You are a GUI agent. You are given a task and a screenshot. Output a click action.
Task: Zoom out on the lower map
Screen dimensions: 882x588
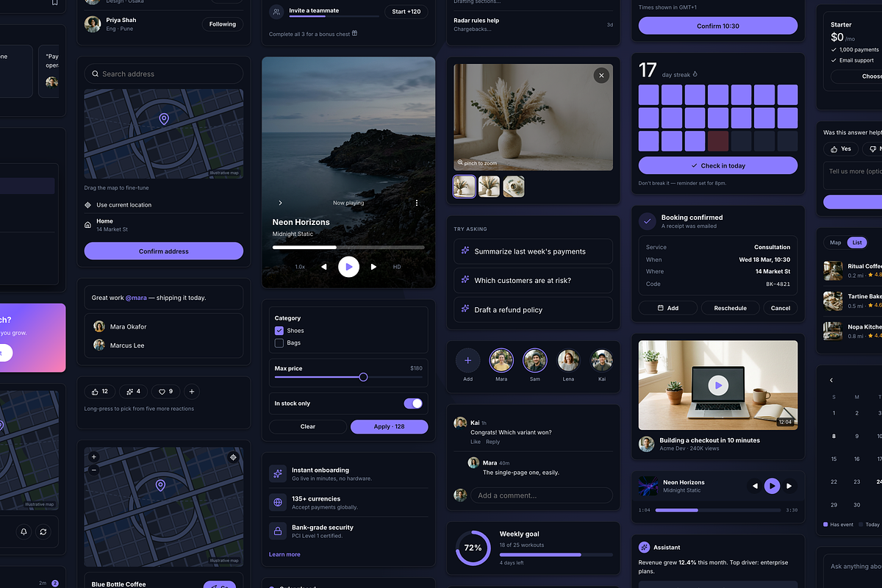tap(93, 469)
